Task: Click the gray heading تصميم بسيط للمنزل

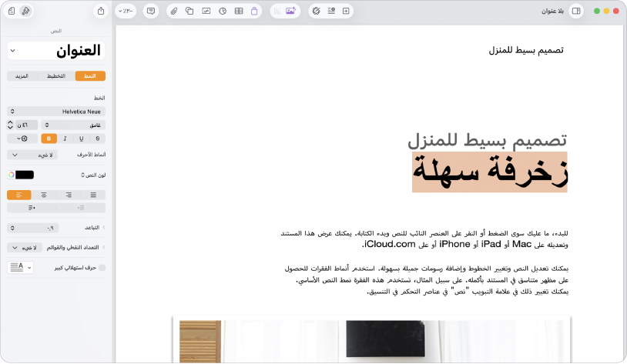Action: (x=487, y=141)
